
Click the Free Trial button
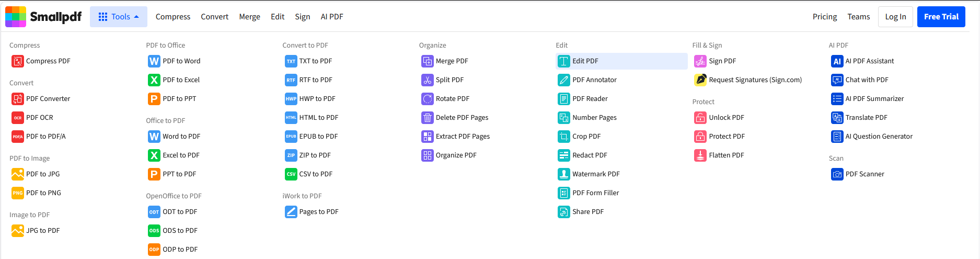(x=941, y=17)
